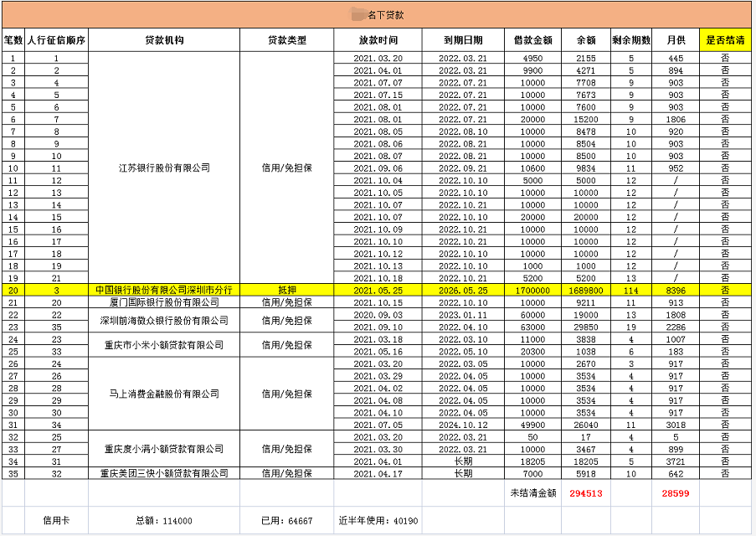Click the 2026.05.25 due date cell
756x536 pixels.
point(463,290)
